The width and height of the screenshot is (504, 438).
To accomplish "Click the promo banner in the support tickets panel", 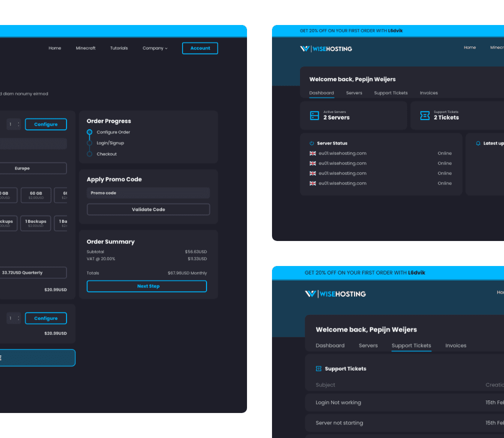I will 388,272.
